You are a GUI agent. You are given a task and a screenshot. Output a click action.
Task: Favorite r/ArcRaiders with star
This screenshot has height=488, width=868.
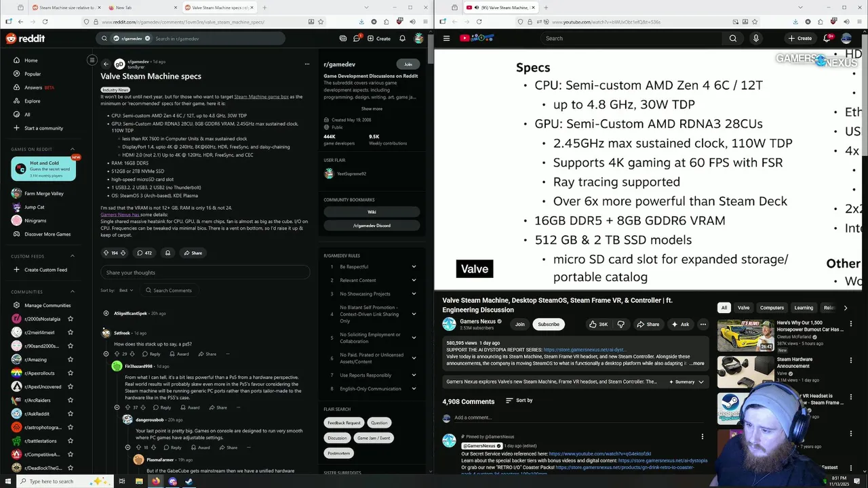[x=71, y=400]
